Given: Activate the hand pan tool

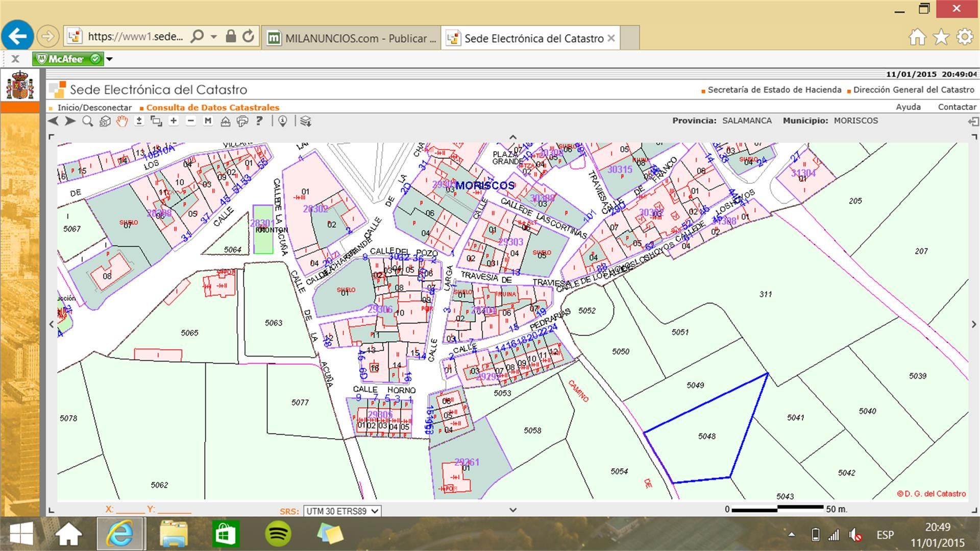Looking at the screenshot, I should [x=122, y=121].
